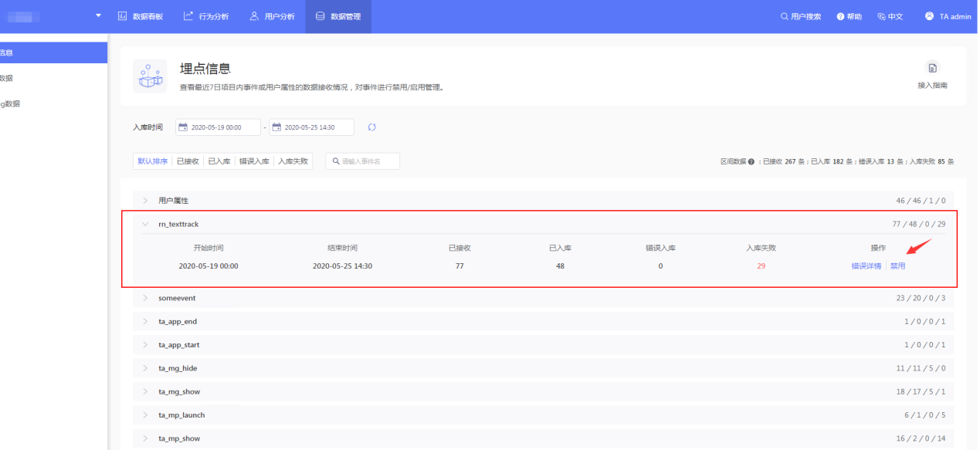This screenshot has width=980, height=450.
Task: Expand the someevent row
Action: 544,298
